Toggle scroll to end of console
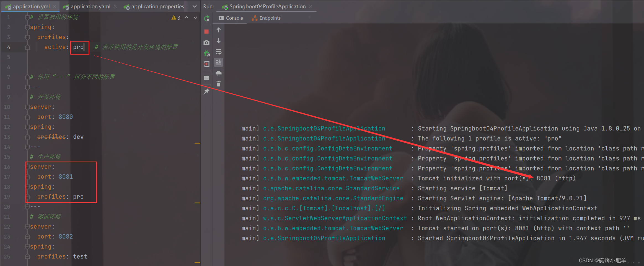Screen dimensions: 644x266 [219, 62]
